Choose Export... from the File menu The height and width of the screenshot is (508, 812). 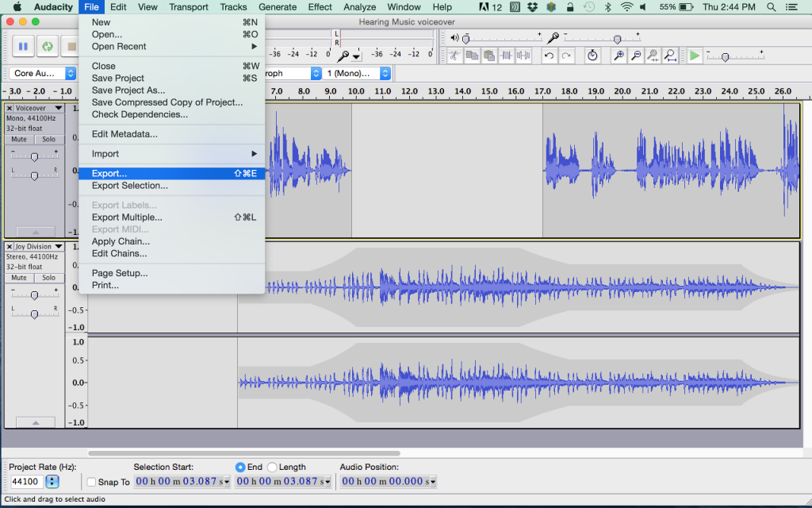172,174
